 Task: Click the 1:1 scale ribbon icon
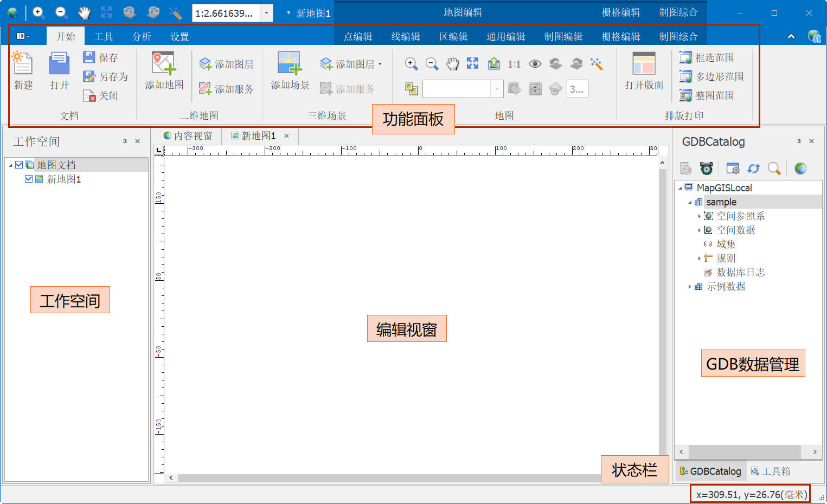coord(514,64)
